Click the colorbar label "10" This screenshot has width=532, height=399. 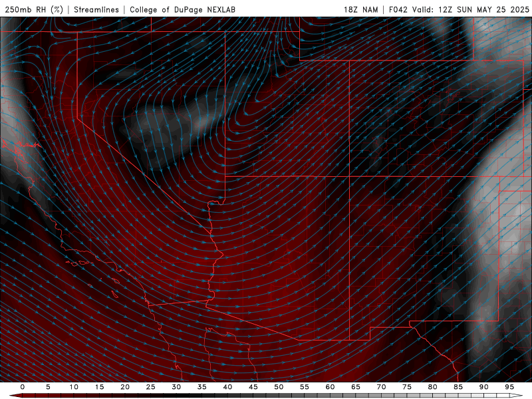pos(74,387)
